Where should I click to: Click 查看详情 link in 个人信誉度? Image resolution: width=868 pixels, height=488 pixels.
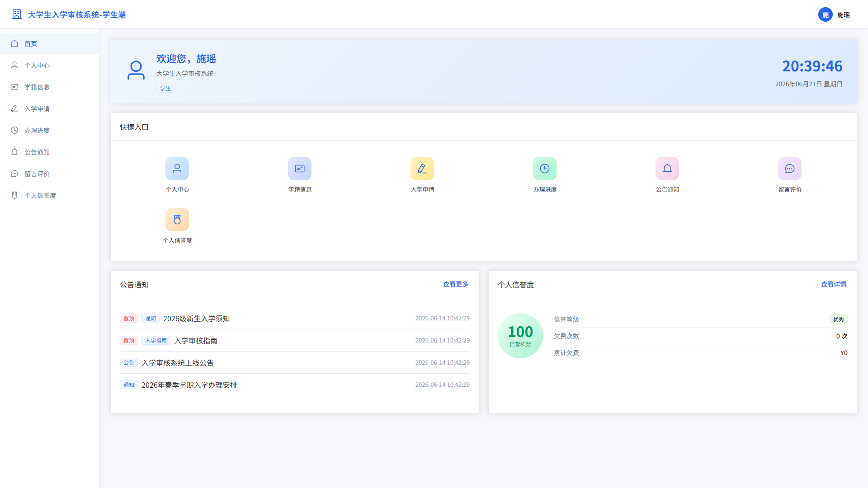coord(834,284)
